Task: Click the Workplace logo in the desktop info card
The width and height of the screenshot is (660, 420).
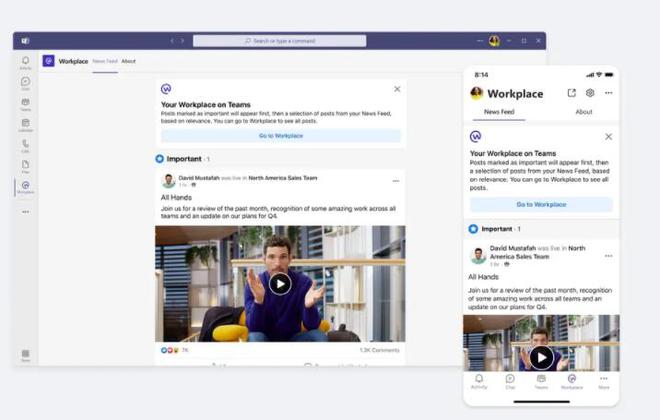Action: (166, 89)
